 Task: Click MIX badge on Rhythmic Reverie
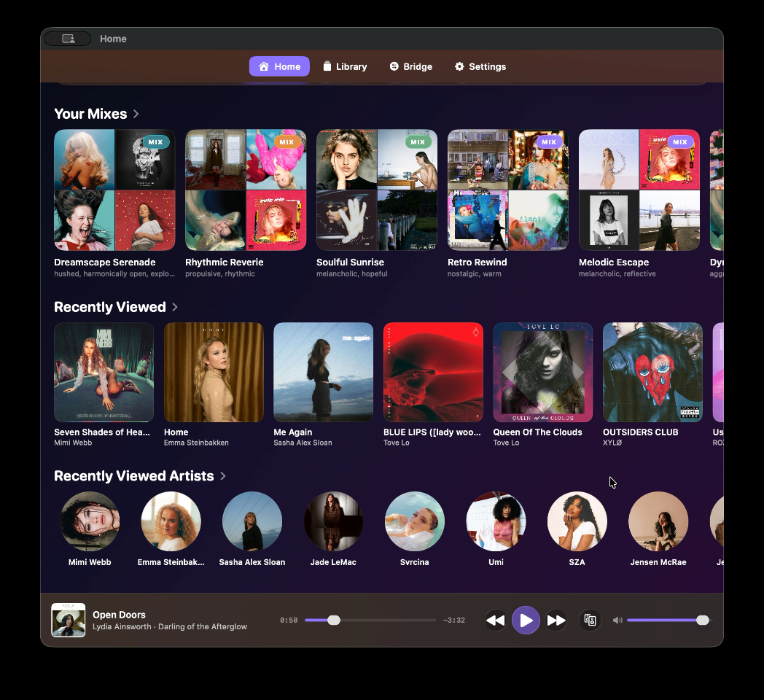click(287, 142)
